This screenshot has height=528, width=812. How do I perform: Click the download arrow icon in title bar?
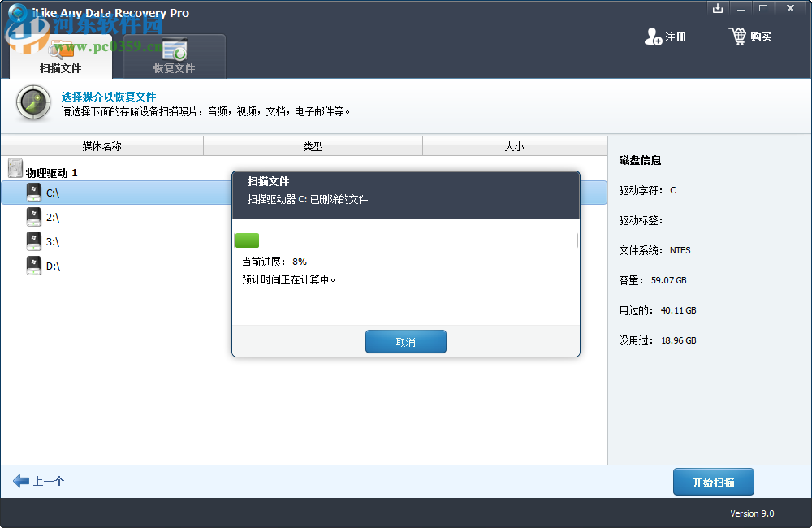[x=718, y=8]
